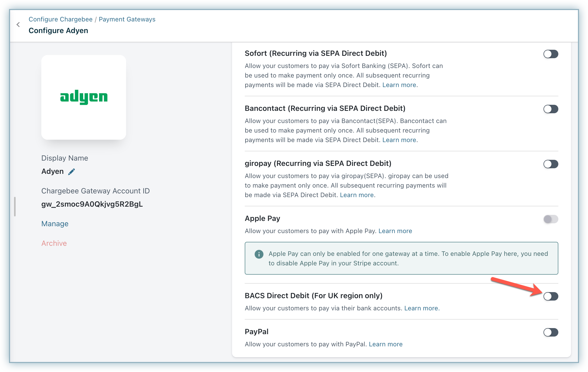This screenshot has height=372, width=588.
Task: Click the Adyen logo card
Action: [84, 97]
